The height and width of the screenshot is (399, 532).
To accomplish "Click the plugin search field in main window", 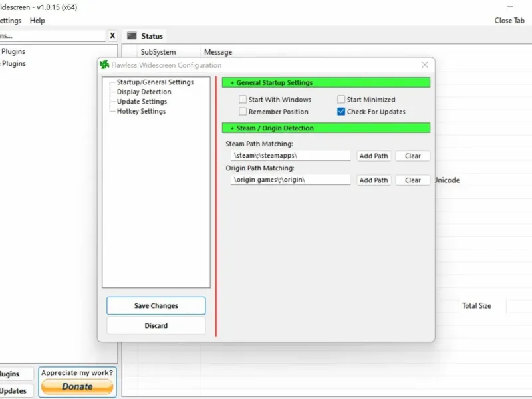I will click(53, 36).
